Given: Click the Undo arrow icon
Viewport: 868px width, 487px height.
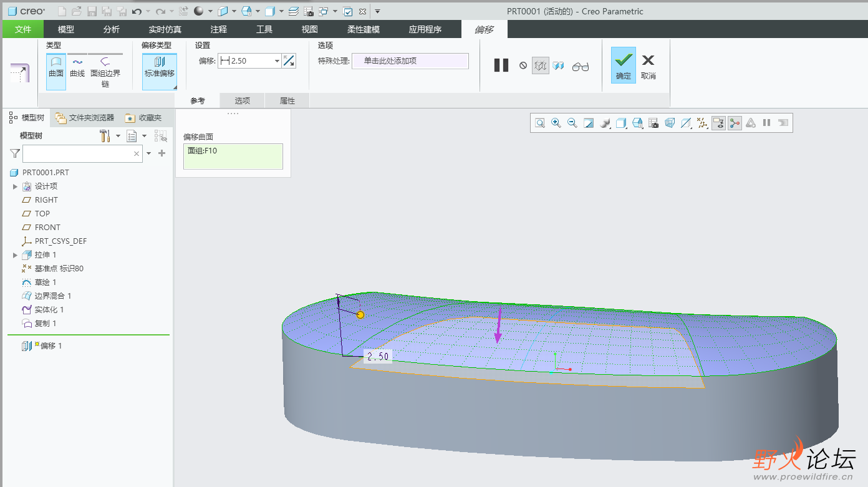Looking at the screenshot, I should coord(137,11).
